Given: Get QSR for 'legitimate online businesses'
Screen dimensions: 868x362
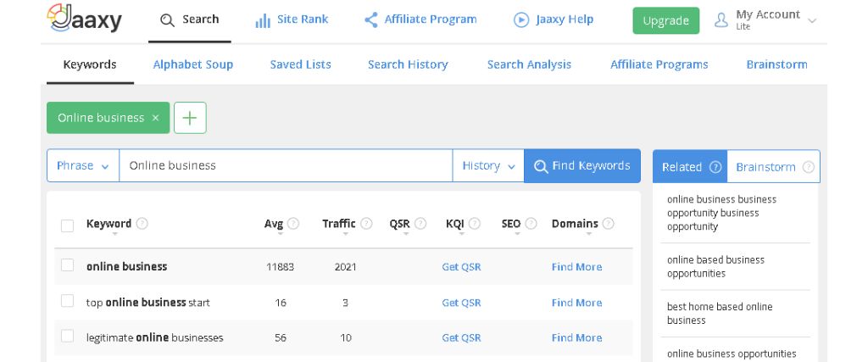Looking at the screenshot, I should pos(461,337).
